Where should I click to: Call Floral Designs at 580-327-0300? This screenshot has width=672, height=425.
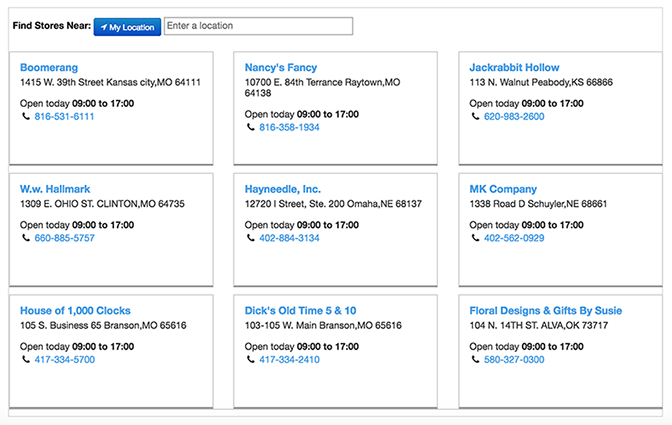point(514,360)
